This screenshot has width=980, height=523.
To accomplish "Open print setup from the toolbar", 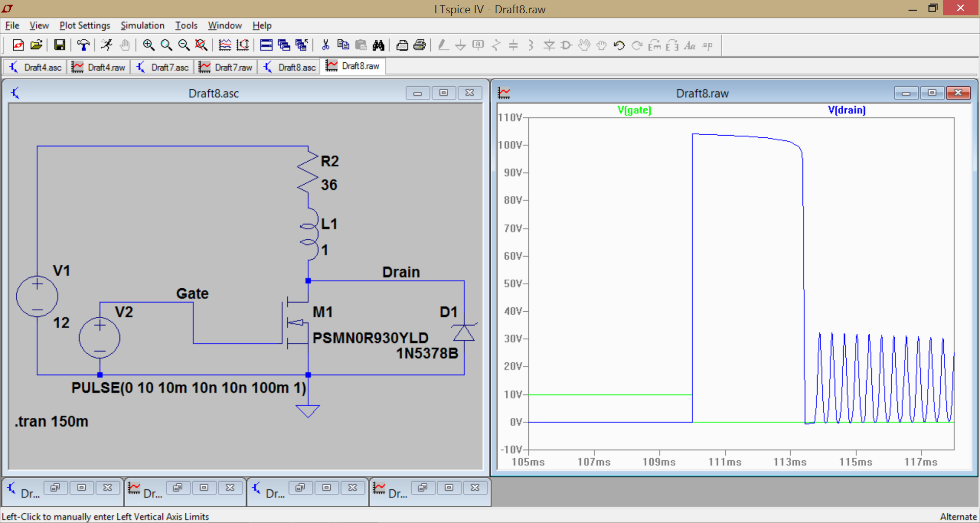I will [x=402, y=45].
